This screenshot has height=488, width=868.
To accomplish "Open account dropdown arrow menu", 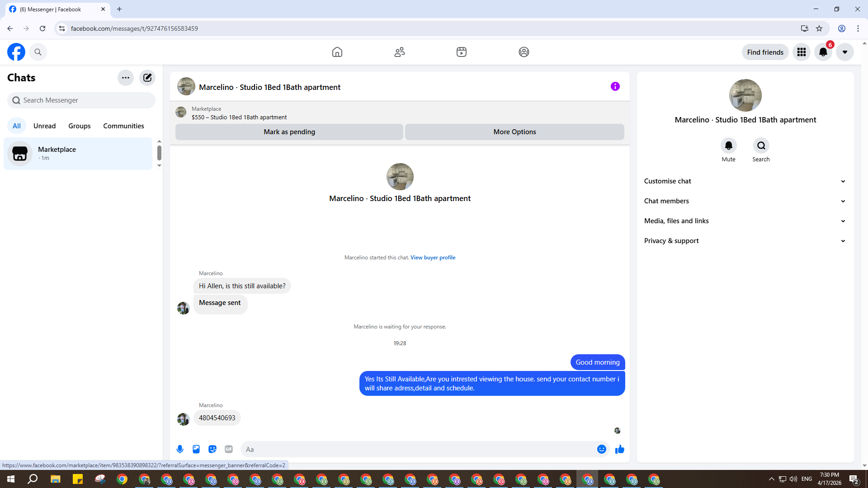I will click(844, 52).
